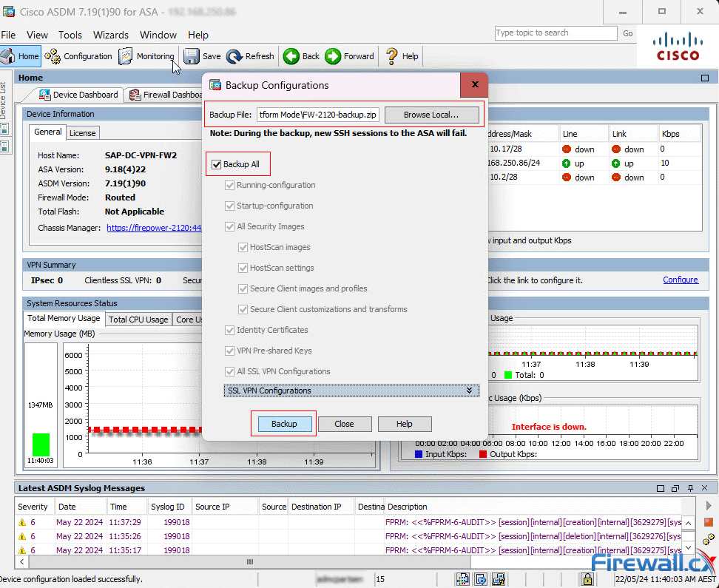Click the Cisco logo
The height and width of the screenshot is (588, 719).
678,47
